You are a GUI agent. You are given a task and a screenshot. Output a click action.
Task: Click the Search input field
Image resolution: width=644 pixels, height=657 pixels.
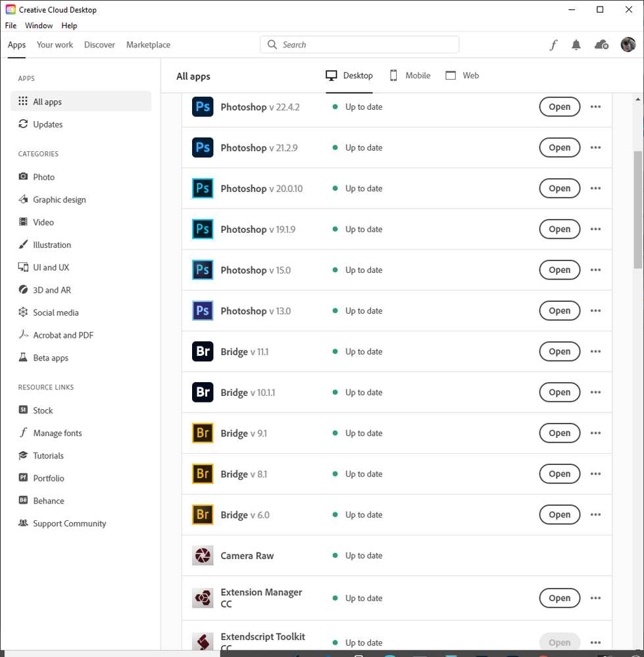pos(360,45)
